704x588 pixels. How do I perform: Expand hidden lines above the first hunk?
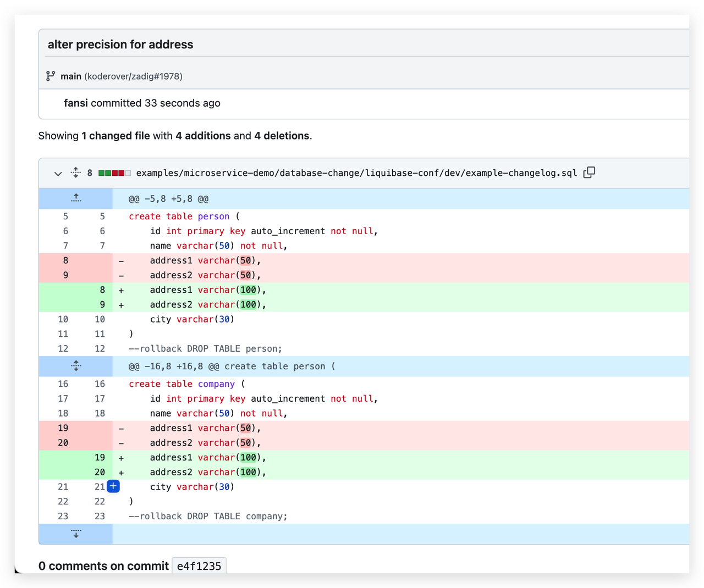(x=76, y=198)
